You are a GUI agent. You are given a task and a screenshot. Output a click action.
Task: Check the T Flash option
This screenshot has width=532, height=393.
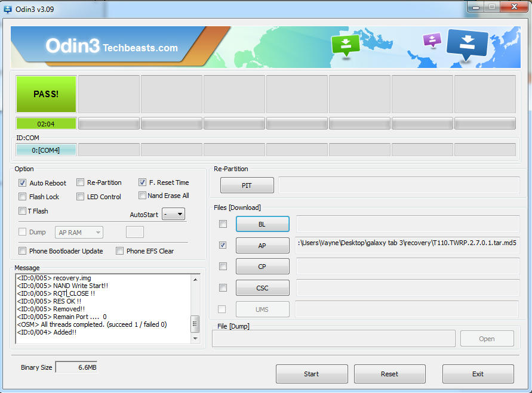[23, 211]
